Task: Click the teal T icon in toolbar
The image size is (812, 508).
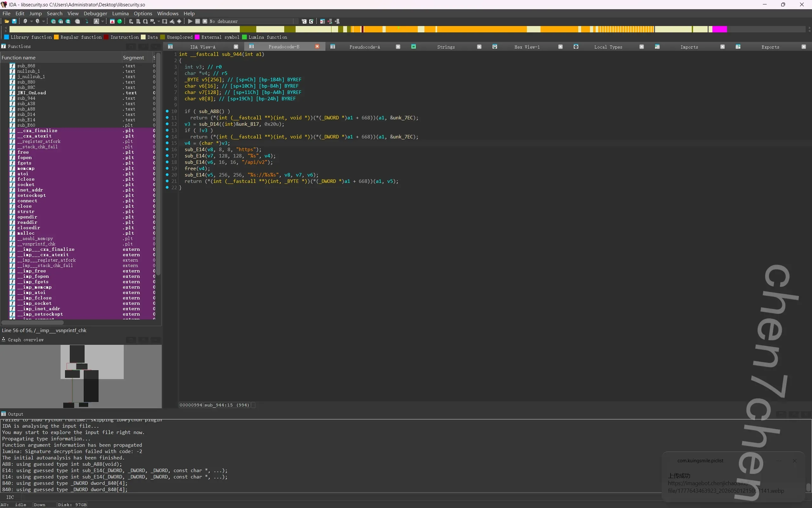Action: pyautogui.click(x=61, y=21)
